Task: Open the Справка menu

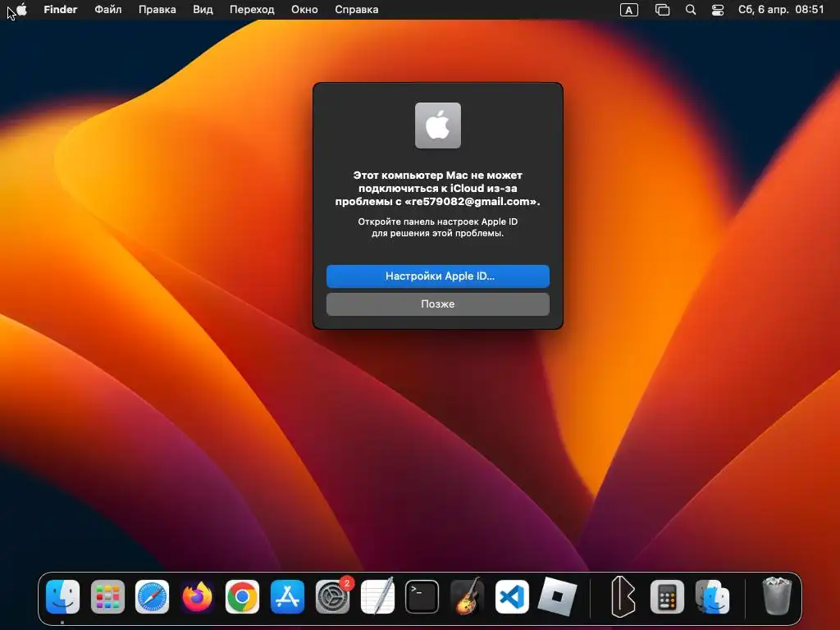Action: coord(356,10)
